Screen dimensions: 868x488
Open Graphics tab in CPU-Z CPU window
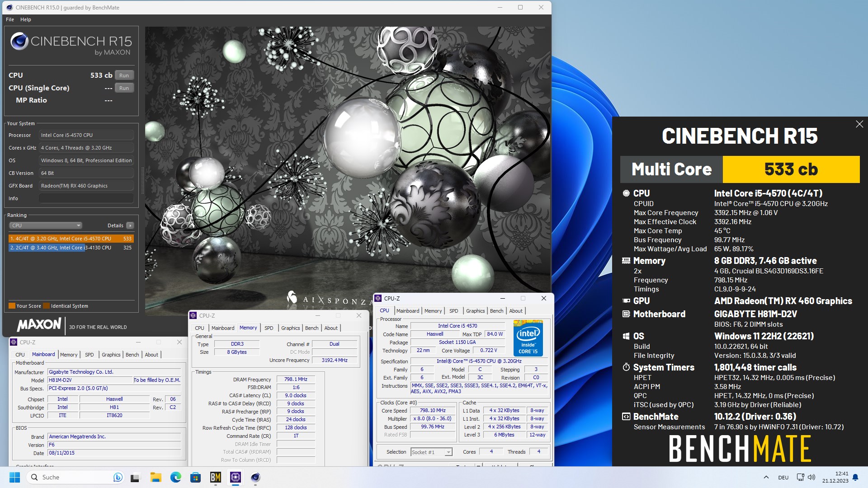[476, 311]
